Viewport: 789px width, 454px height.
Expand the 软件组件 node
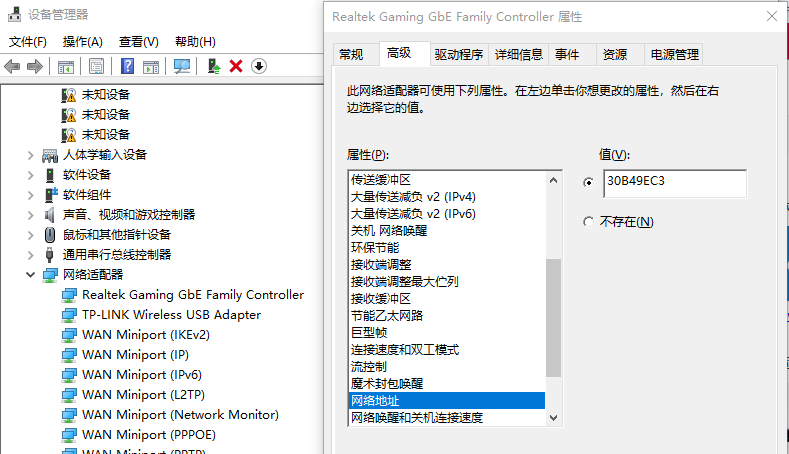(31, 195)
